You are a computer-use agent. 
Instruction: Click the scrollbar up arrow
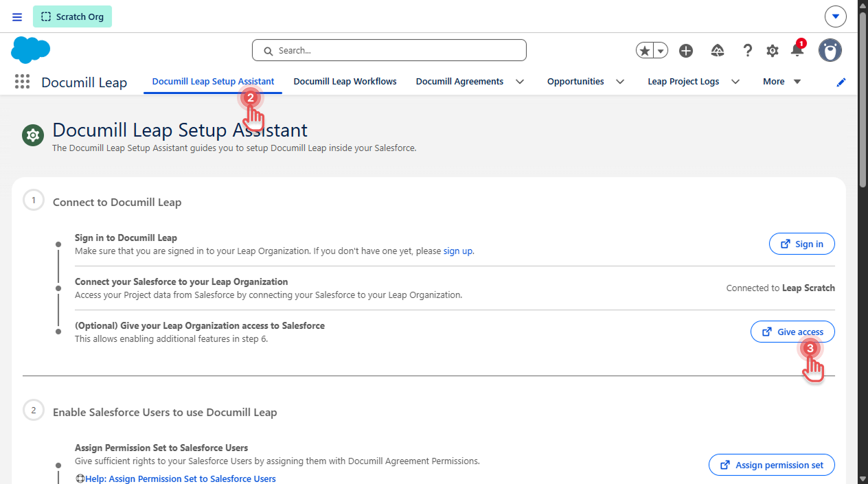pos(863,5)
